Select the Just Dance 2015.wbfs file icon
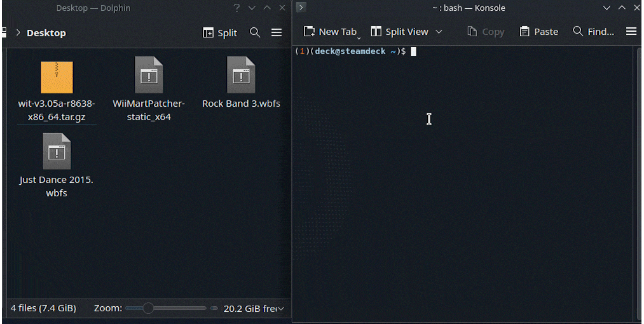The image size is (644, 324). point(57,152)
